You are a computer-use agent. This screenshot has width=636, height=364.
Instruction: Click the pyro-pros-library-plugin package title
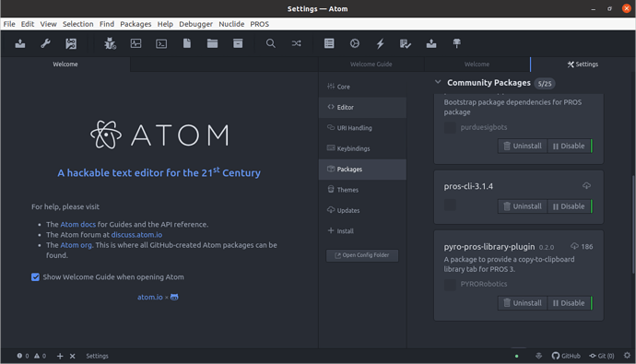489,247
